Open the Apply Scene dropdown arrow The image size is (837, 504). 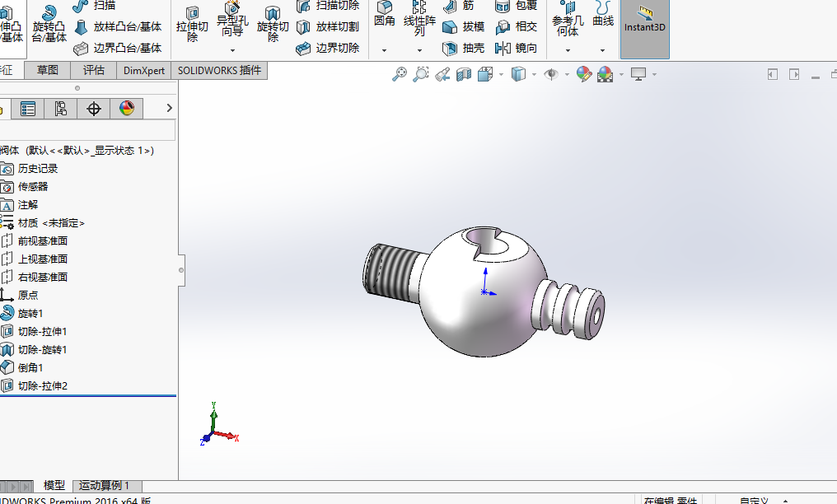pos(621,75)
